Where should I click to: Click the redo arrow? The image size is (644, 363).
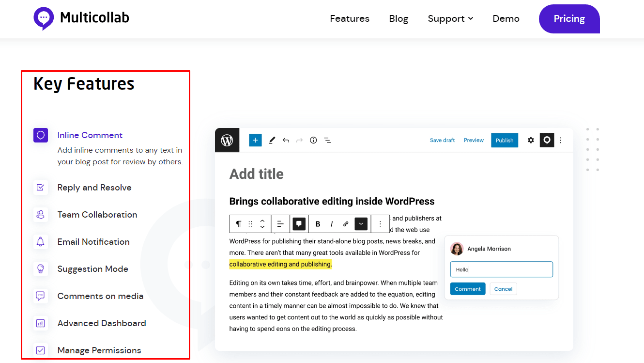point(299,140)
